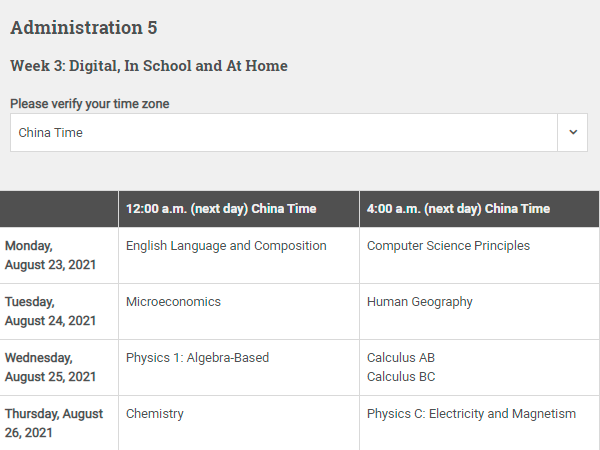Screen dimensions: 600x450
Task: Click the Monday, August 23, 2021 row header
Action: click(x=50, y=255)
